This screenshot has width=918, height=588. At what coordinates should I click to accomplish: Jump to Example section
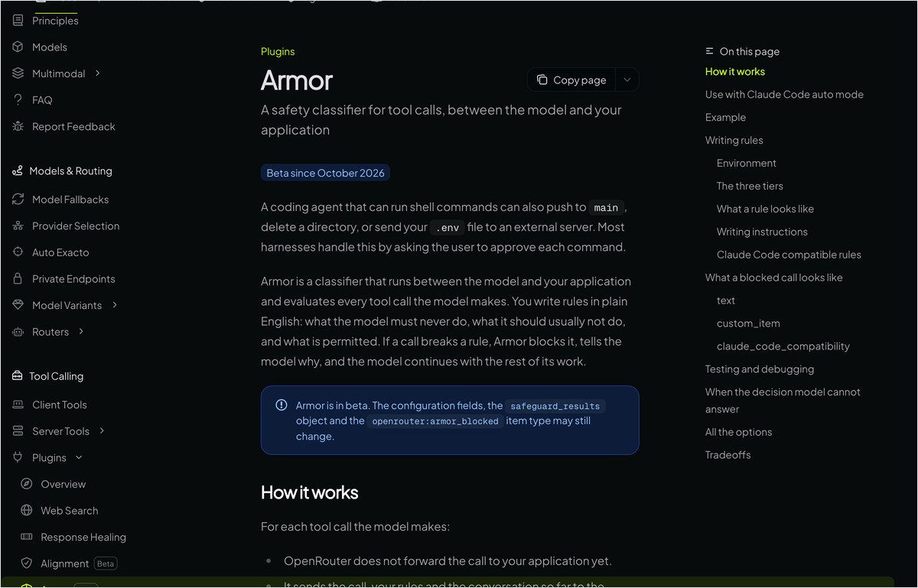[725, 117]
